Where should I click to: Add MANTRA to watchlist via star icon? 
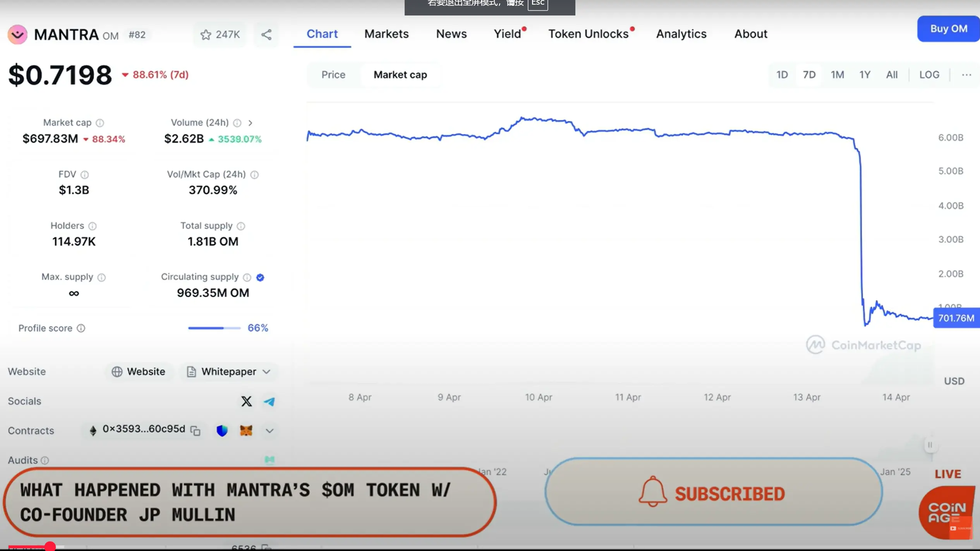pyautogui.click(x=206, y=34)
